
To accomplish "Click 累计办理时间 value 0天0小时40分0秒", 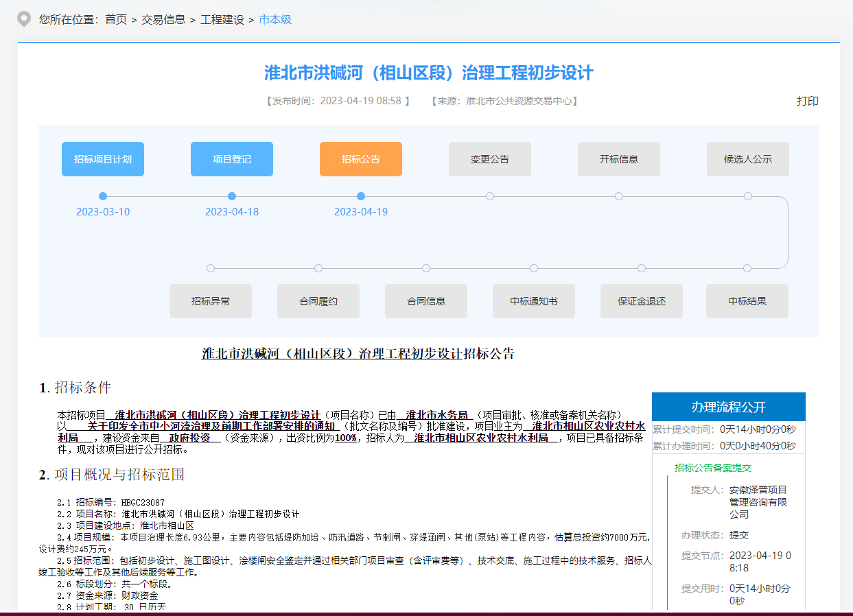I will pyautogui.click(x=758, y=446).
